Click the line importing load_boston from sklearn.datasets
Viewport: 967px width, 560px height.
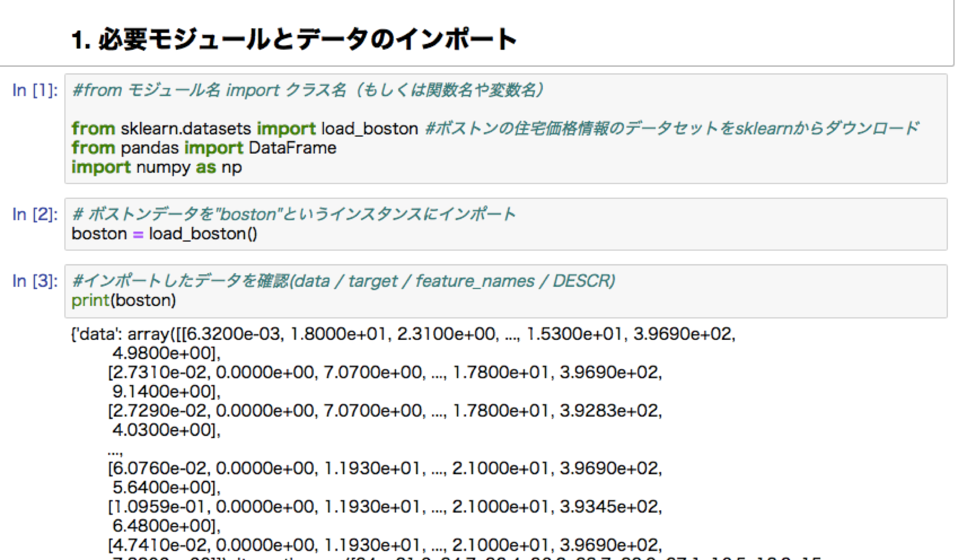245,129
